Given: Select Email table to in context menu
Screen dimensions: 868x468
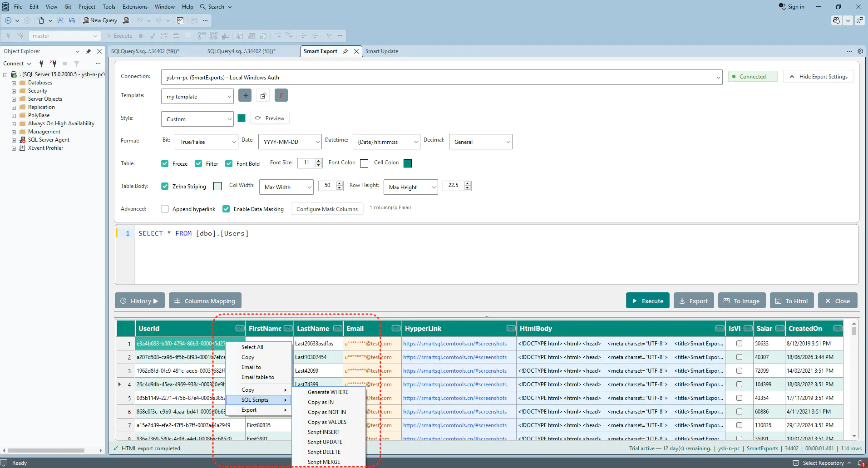Looking at the screenshot, I should pos(258,377).
